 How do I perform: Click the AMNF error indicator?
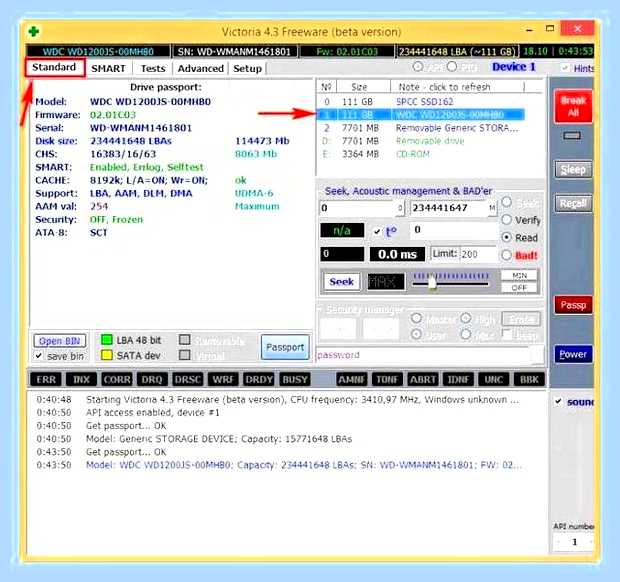pyautogui.click(x=352, y=380)
